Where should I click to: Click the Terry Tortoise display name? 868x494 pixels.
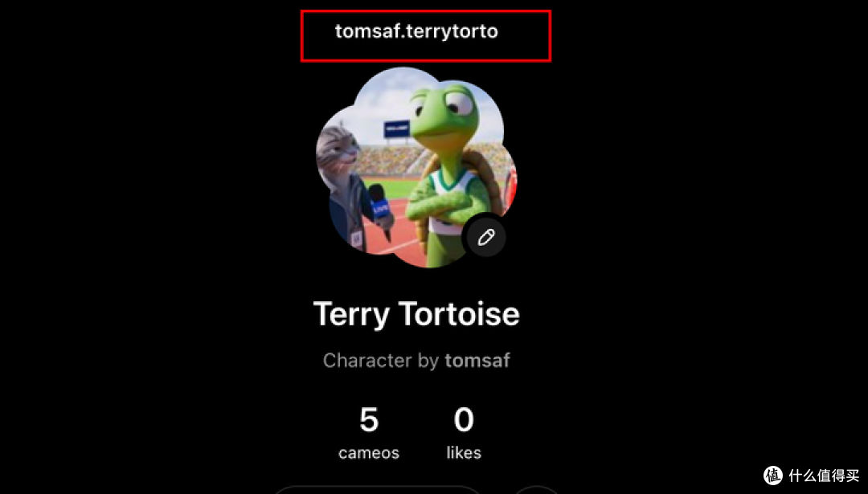click(x=416, y=314)
